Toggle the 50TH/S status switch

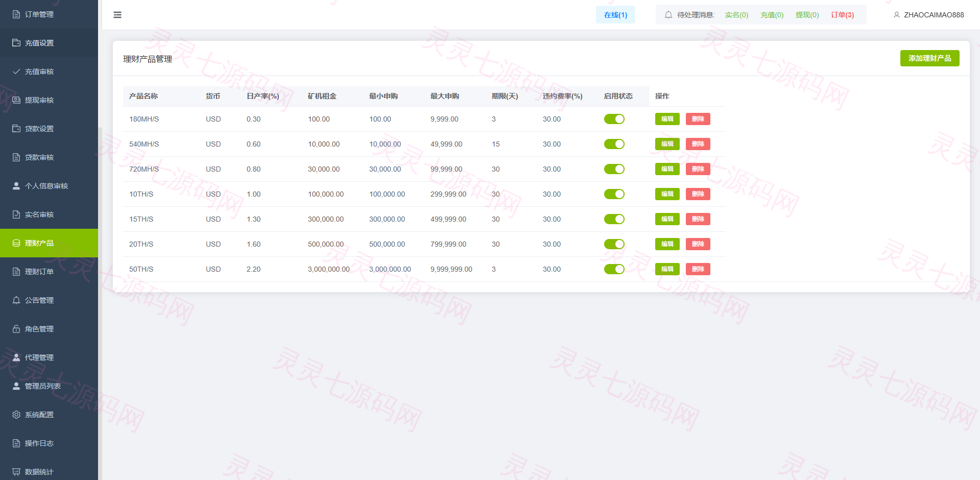pyautogui.click(x=614, y=269)
